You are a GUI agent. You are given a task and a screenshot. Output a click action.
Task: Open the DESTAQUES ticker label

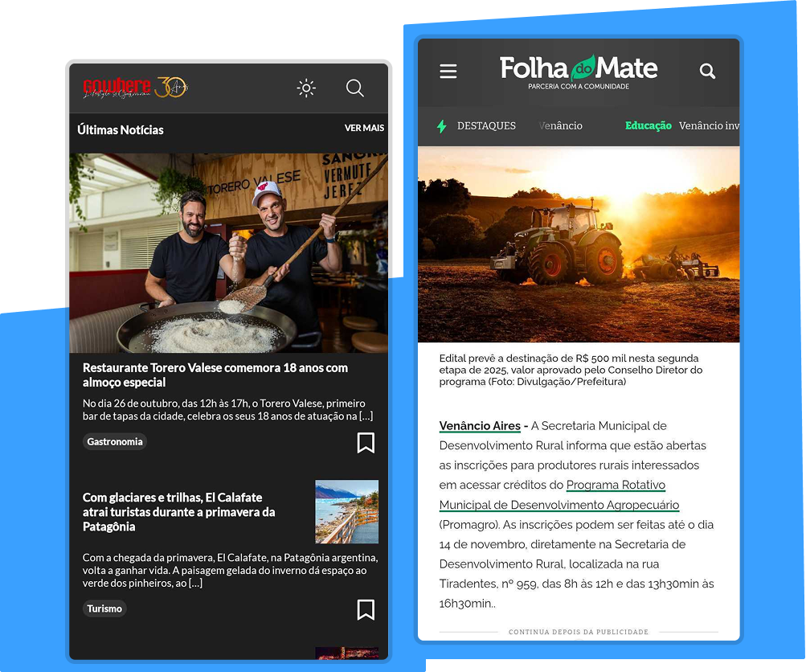486,126
